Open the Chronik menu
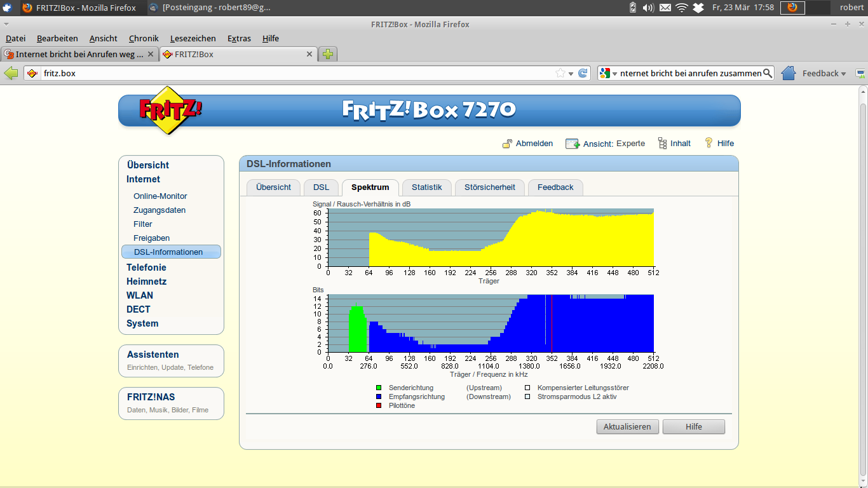This screenshot has width=868, height=488. coord(144,38)
